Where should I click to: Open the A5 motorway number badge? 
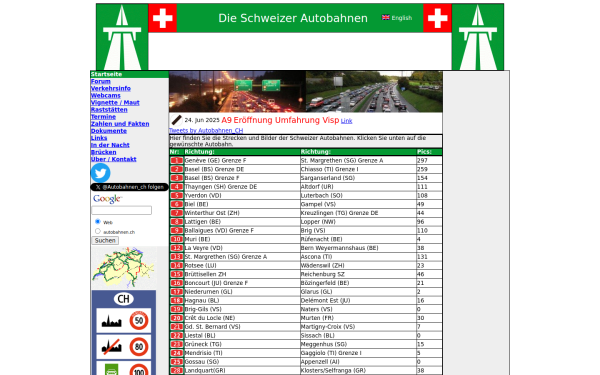point(177,196)
